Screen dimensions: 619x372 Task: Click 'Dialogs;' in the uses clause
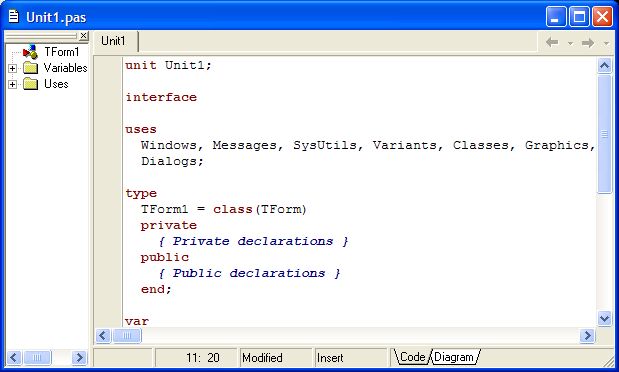coord(172,162)
